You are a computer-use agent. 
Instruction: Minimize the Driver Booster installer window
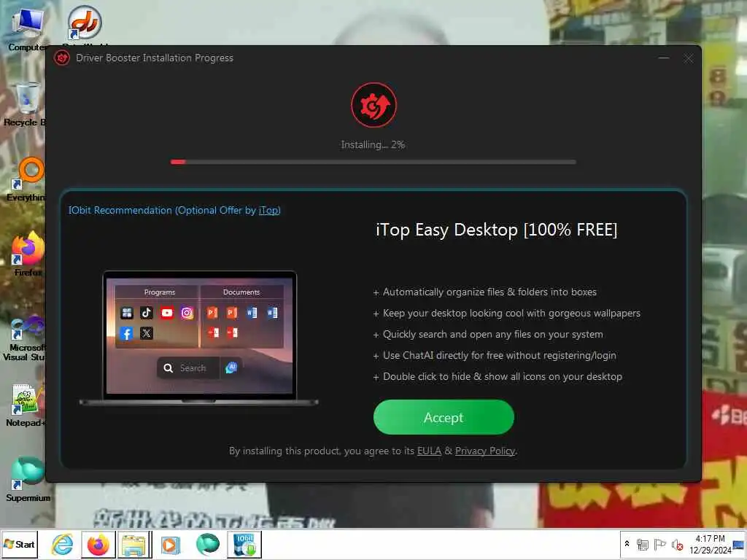[664, 58]
